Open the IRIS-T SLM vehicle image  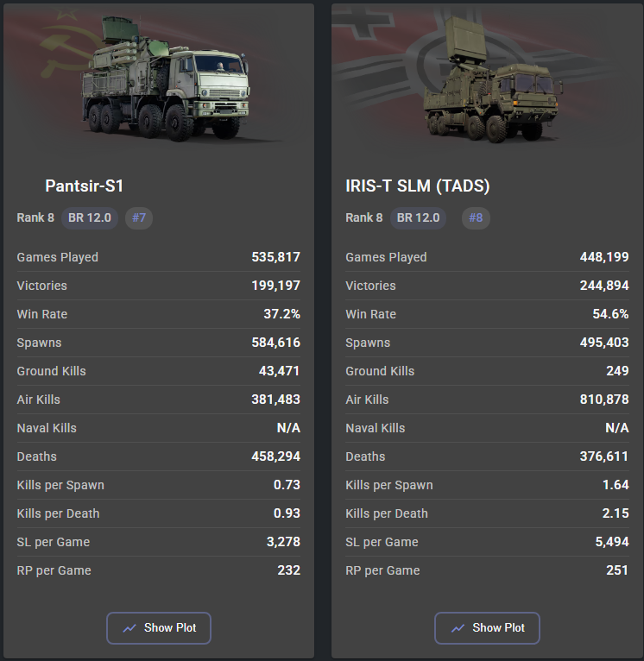[x=492, y=79]
